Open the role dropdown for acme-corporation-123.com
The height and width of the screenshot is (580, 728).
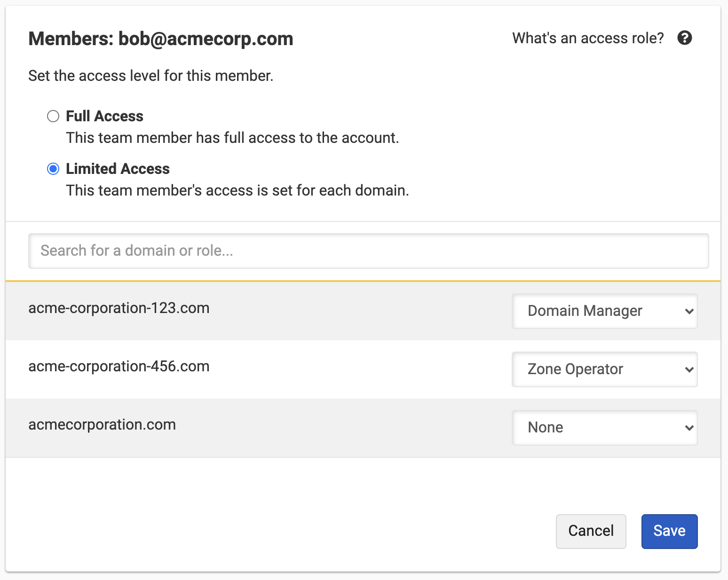coord(604,311)
